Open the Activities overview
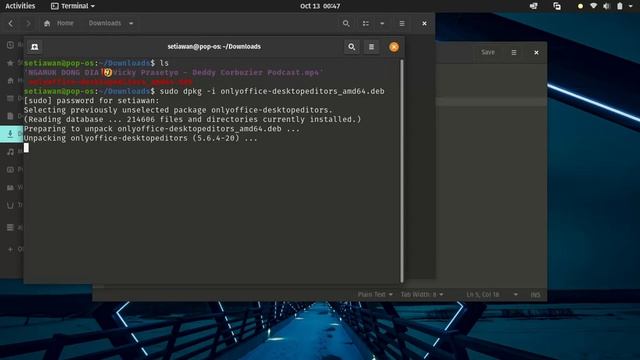 [x=20, y=6]
